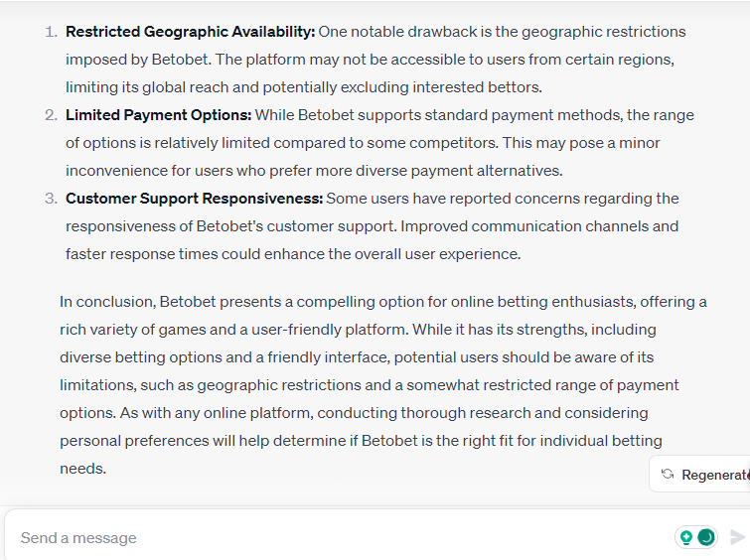Click the 'Limited Payment Options:' bold heading
Screen dimensions: 750x560
pyautogui.click(x=158, y=115)
